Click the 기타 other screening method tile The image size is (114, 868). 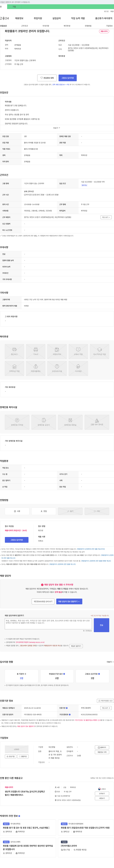click(97, 511)
